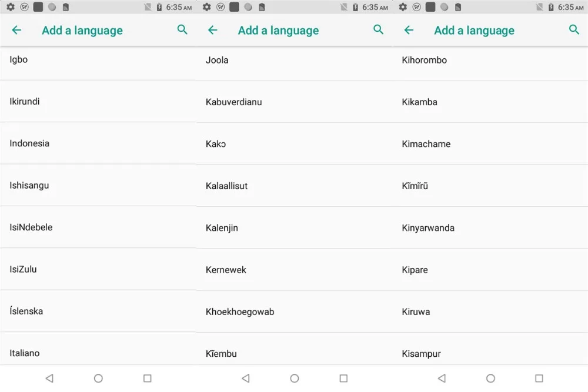Screen dimensions: 588x392
Task: Tap Android home circle below Kĩembu
Action: (295, 378)
